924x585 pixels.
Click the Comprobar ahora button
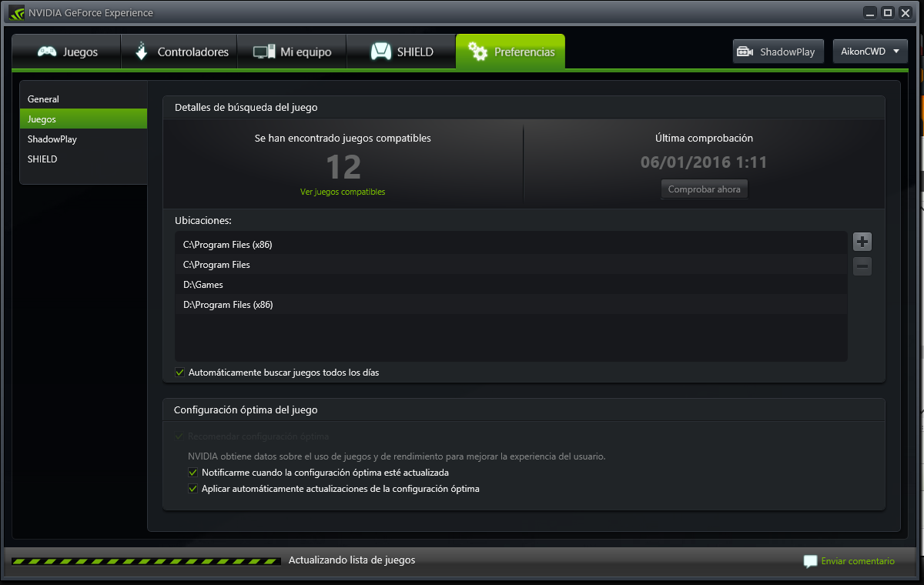tap(705, 189)
